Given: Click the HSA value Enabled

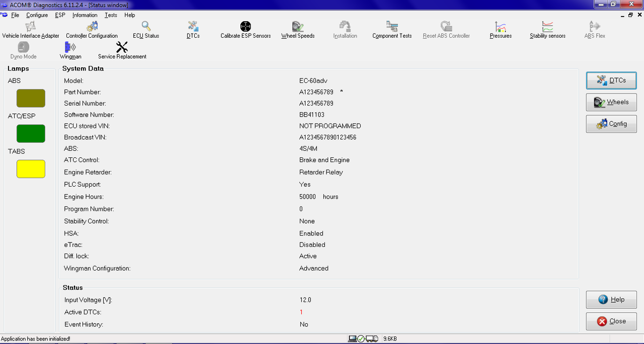Looking at the screenshot, I should (x=311, y=233).
